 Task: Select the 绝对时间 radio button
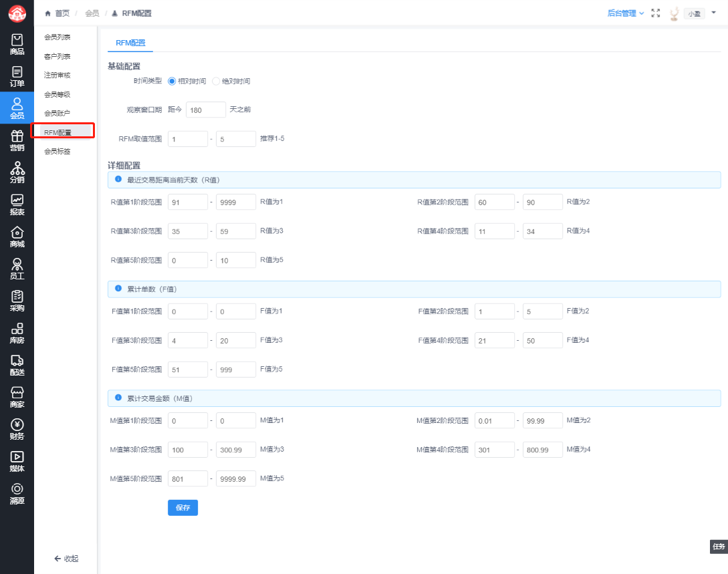click(216, 81)
